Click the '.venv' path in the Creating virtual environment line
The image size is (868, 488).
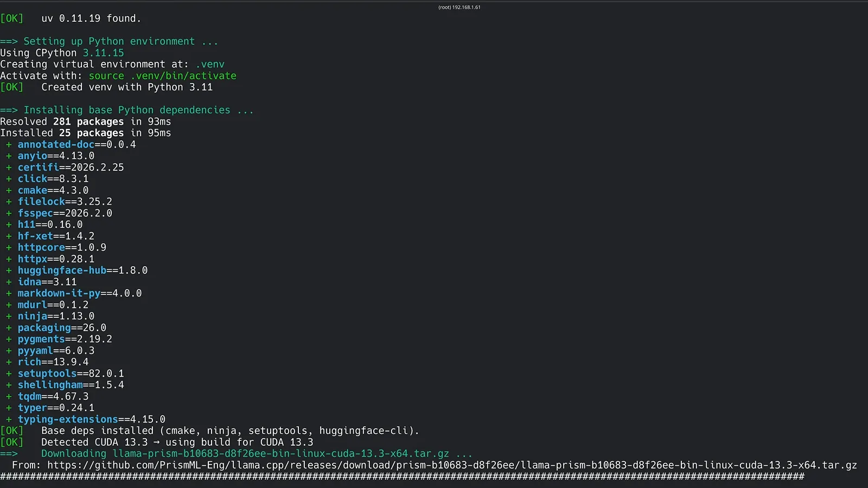[210, 64]
